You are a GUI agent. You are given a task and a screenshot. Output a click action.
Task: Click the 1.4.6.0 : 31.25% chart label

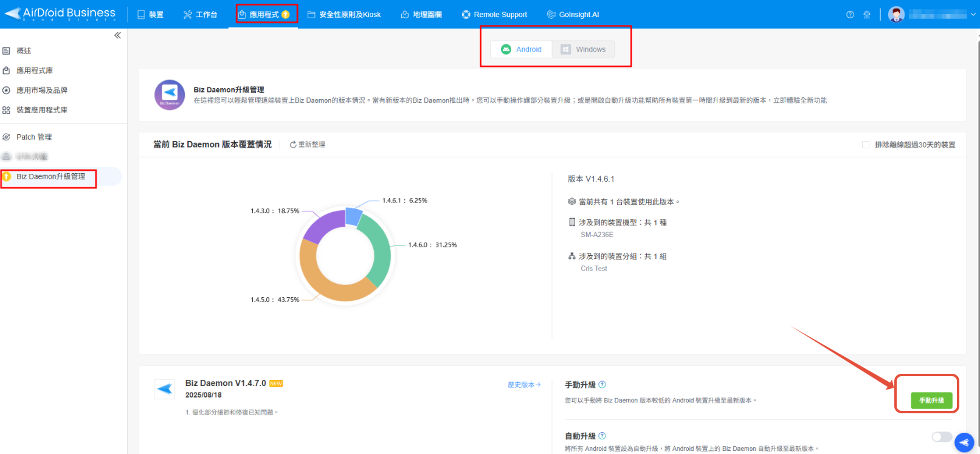click(x=432, y=245)
